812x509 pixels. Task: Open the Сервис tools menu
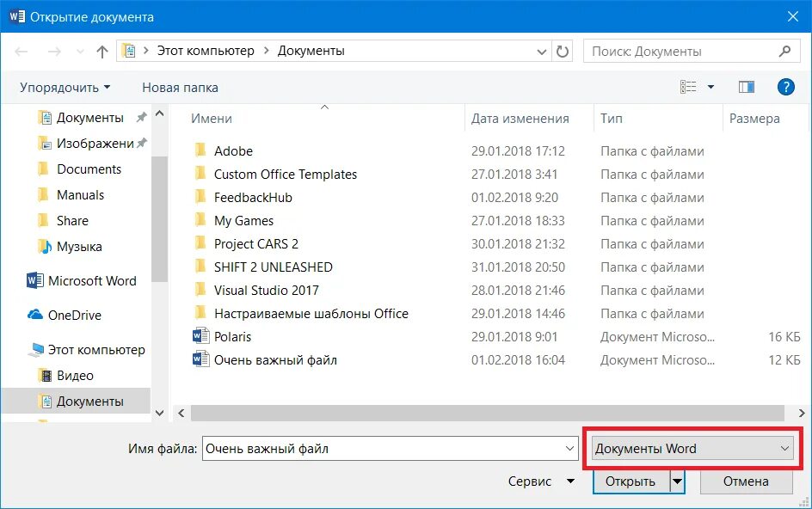[541, 481]
